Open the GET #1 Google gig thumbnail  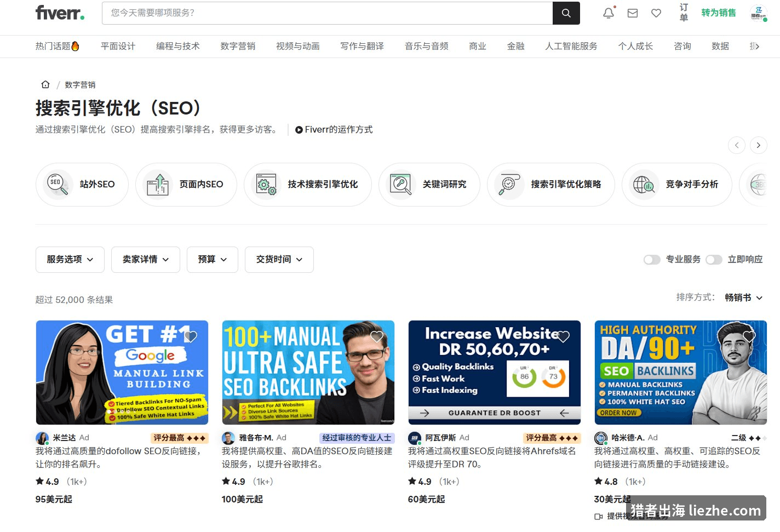click(x=122, y=373)
